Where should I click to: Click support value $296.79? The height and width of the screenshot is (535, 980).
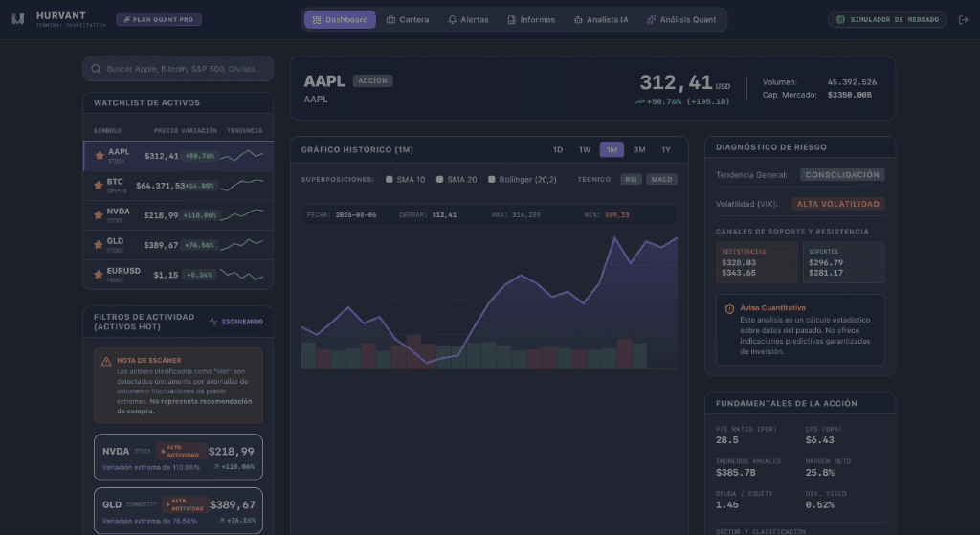pyautogui.click(x=826, y=263)
